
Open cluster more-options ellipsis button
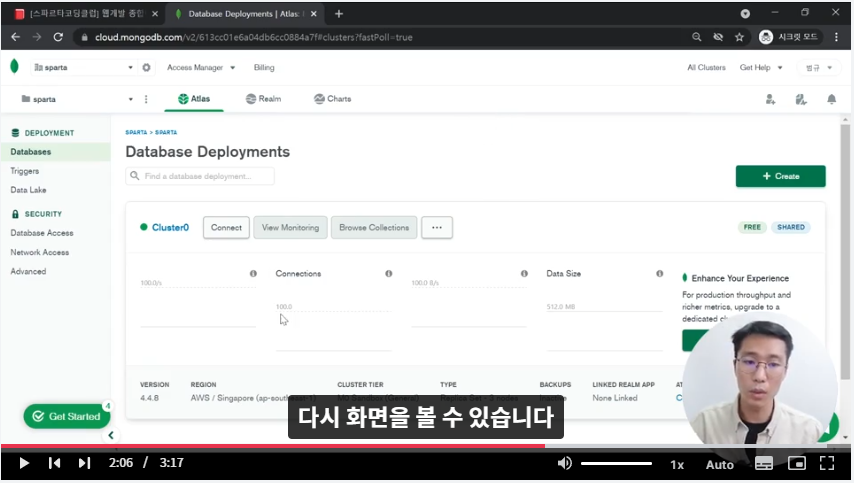click(x=437, y=228)
